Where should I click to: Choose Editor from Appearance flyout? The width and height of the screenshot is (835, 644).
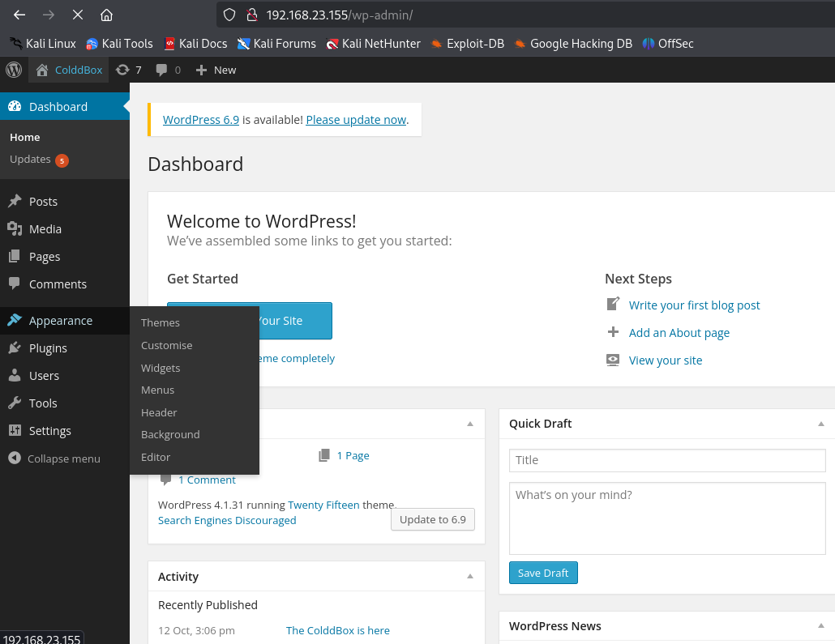coord(156,457)
